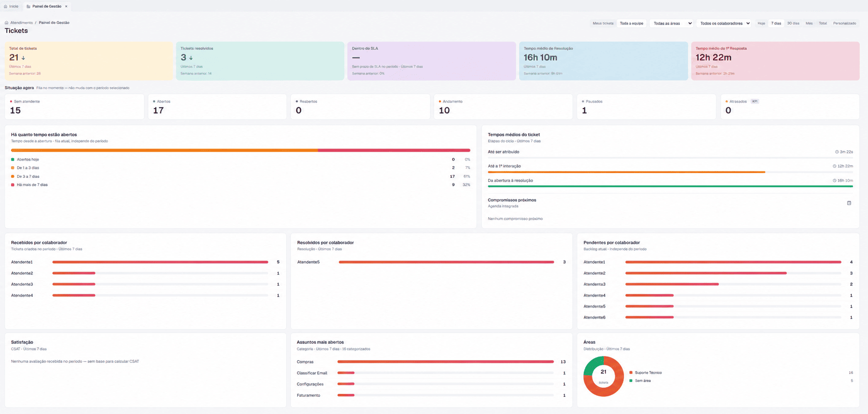Image resolution: width=868 pixels, height=414 pixels.
Task: Click the Abertos status card
Action: click(217, 107)
